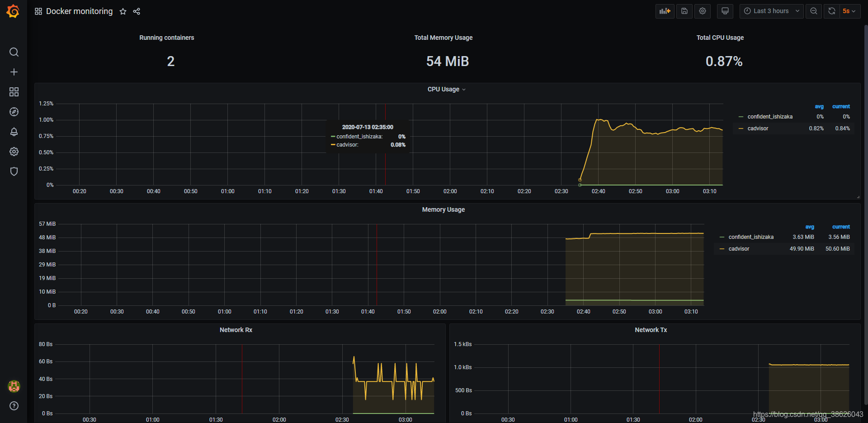Open the 5s refresh interval dropdown
The image size is (868, 423).
(849, 11)
